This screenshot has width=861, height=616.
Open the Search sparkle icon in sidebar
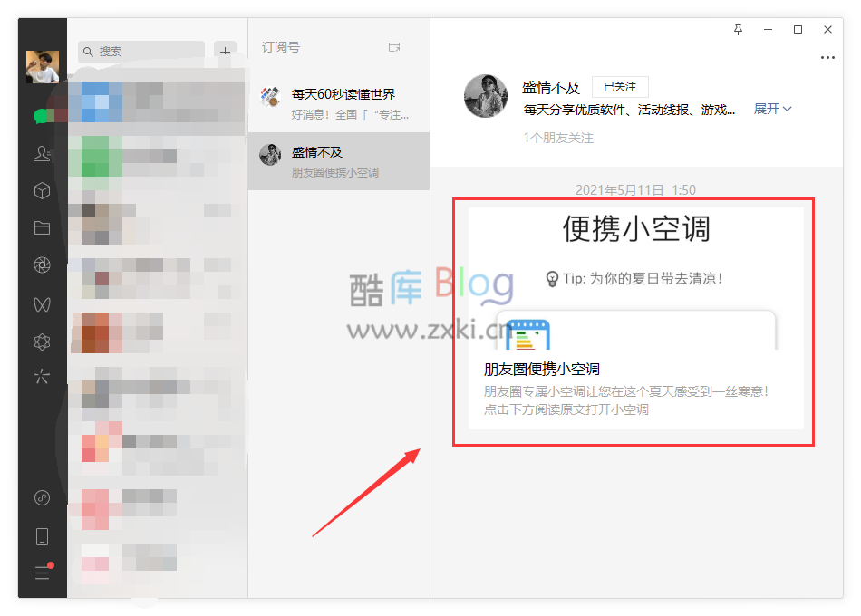coord(42,376)
